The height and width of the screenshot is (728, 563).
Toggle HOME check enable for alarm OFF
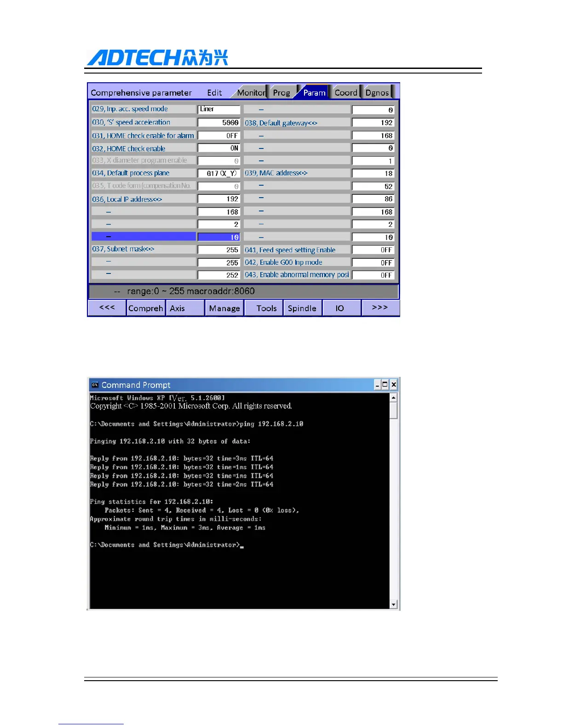219,136
